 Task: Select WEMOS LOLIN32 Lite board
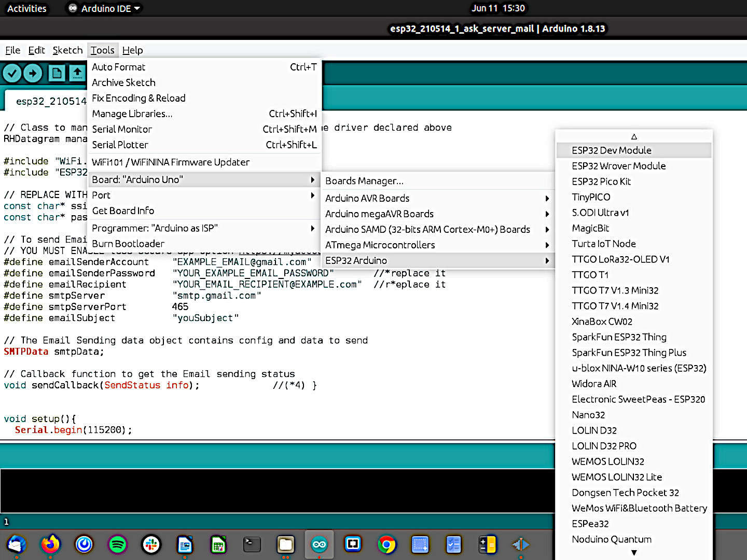coord(634,477)
